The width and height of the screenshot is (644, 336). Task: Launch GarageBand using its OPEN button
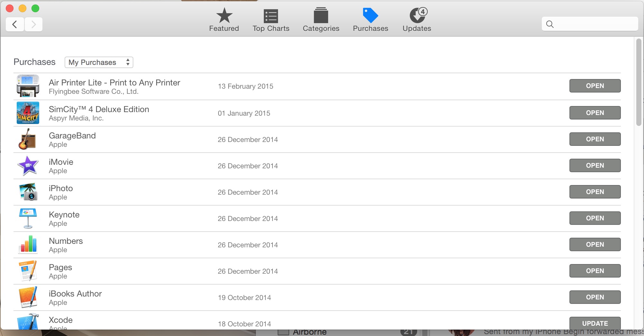595,139
